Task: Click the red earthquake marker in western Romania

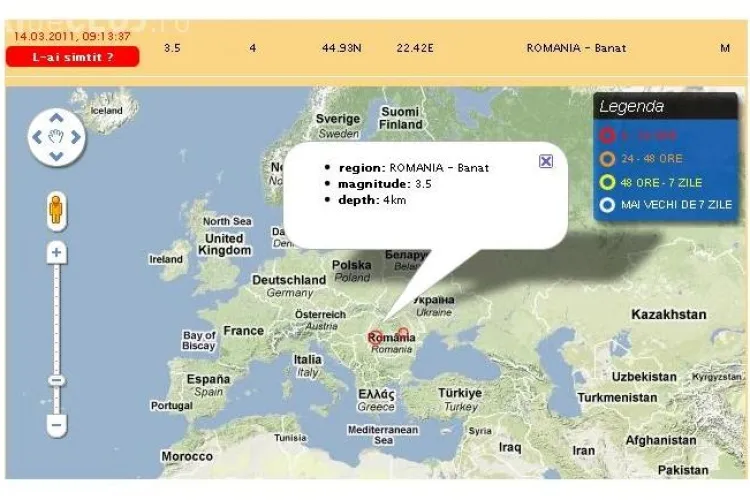Action: [375, 337]
